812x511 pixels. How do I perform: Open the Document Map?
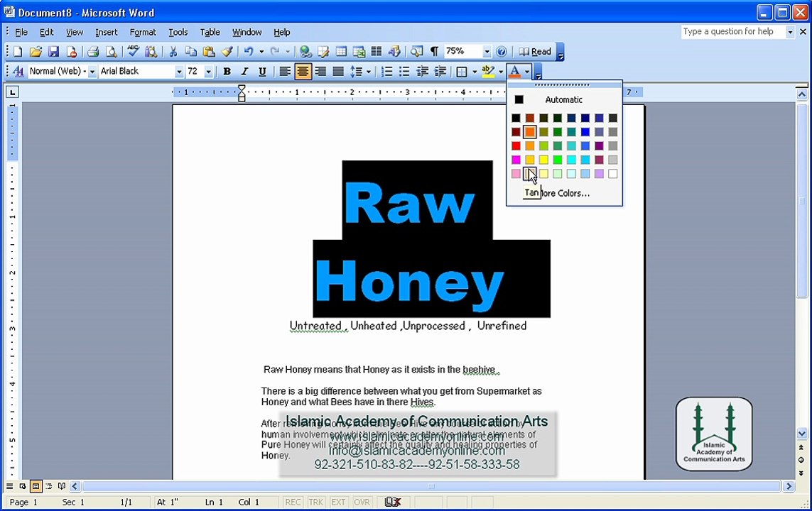[416, 52]
